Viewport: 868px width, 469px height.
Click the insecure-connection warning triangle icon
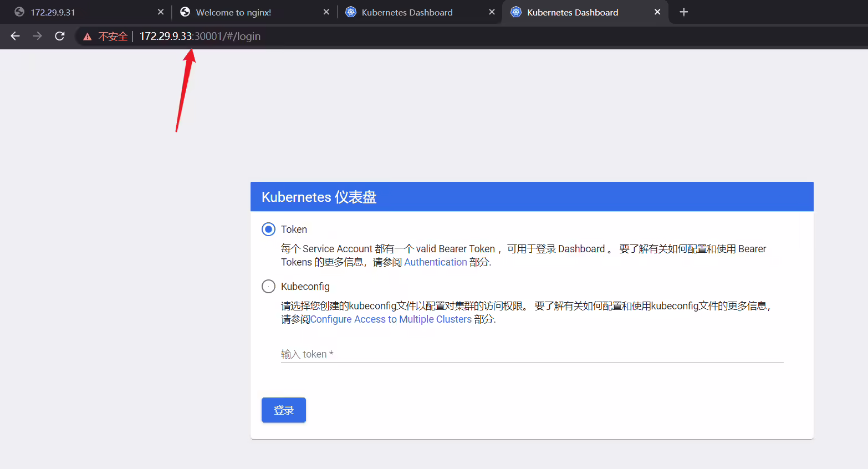click(x=87, y=37)
